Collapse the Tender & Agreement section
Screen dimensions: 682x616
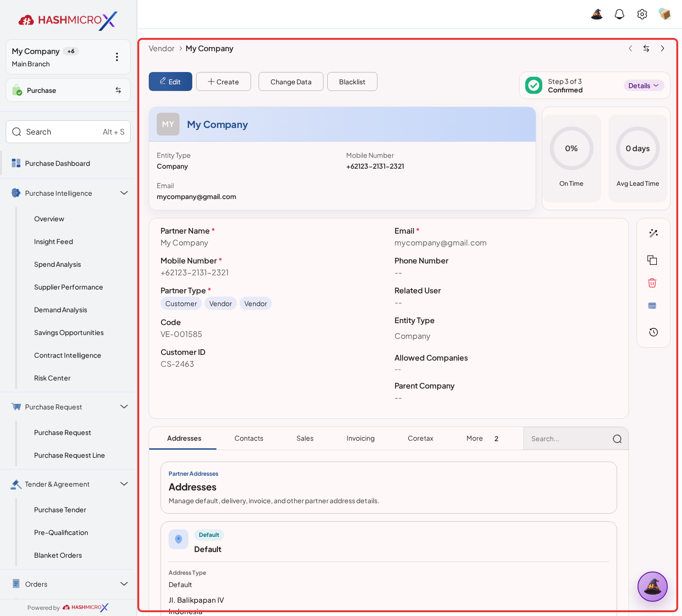tap(124, 484)
